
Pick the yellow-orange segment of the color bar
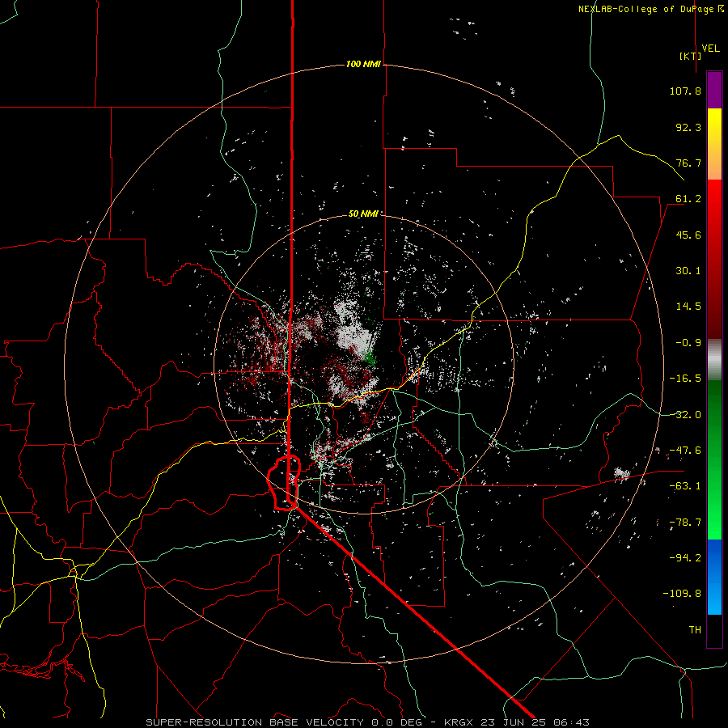714,144
